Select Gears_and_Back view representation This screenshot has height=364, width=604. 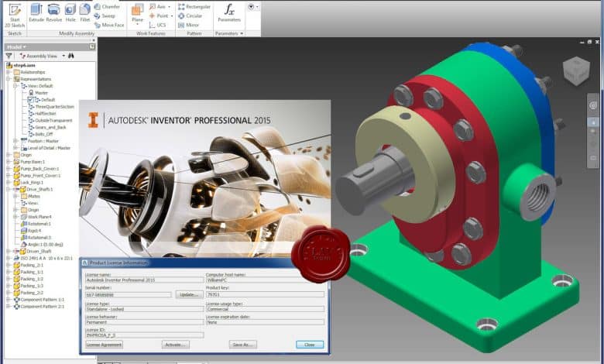[x=50, y=127]
